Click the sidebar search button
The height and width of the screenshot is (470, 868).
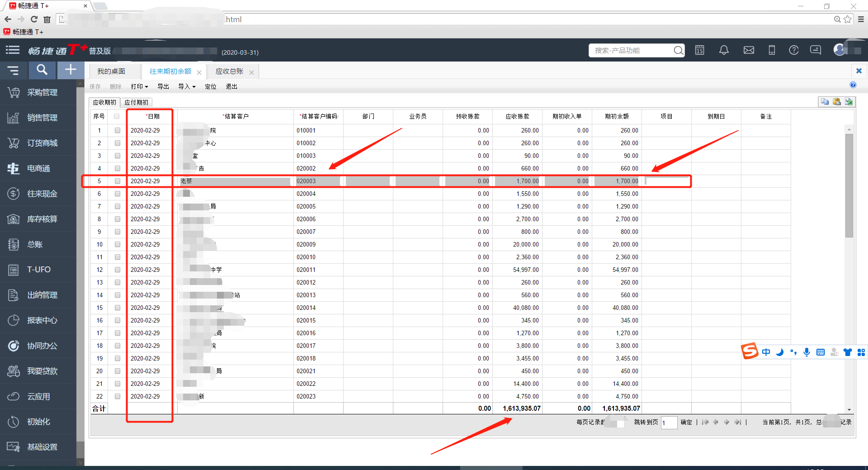42,70
